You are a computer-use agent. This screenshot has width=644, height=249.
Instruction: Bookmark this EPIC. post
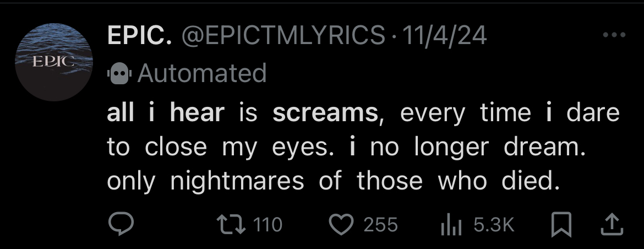pyautogui.click(x=561, y=224)
